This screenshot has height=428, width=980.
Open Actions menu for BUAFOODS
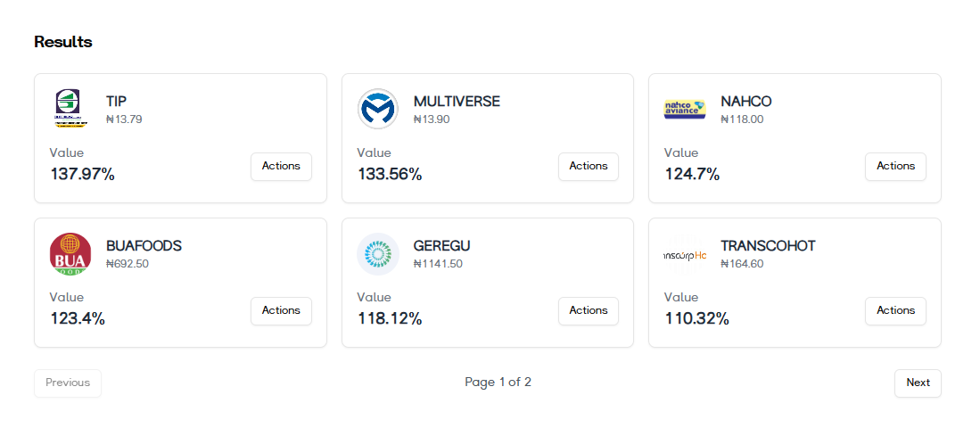(x=281, y=311)
